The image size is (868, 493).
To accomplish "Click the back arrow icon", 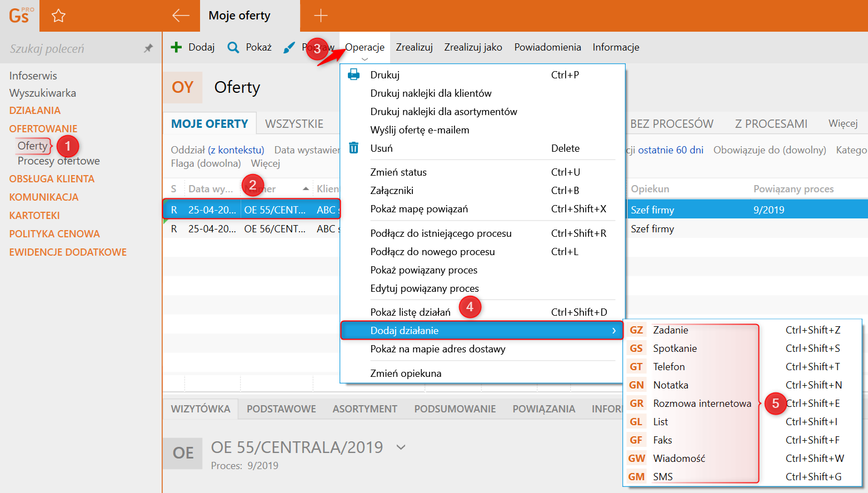I will [181, 16].
